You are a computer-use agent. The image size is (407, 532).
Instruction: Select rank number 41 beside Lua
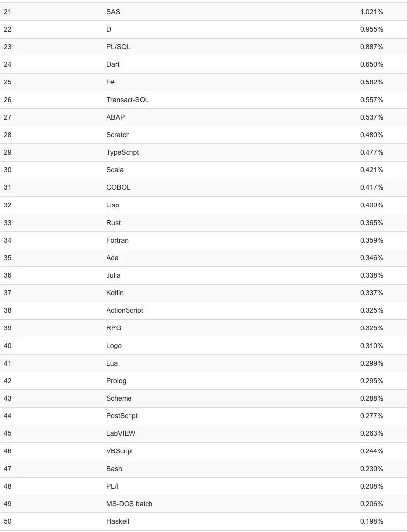coord(8,363)
